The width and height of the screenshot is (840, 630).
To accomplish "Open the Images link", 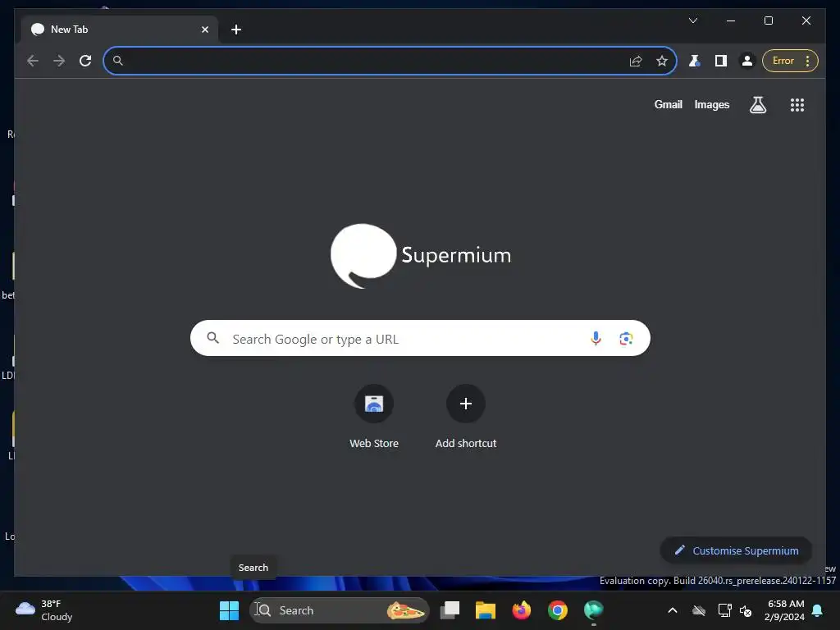I will [711, 104].
